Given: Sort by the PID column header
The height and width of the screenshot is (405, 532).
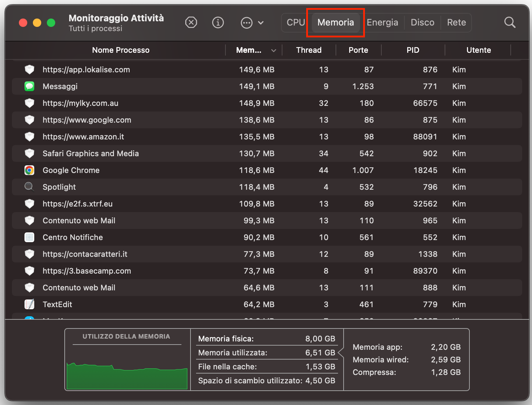Looking at the screenshot, I should (412, 50).
